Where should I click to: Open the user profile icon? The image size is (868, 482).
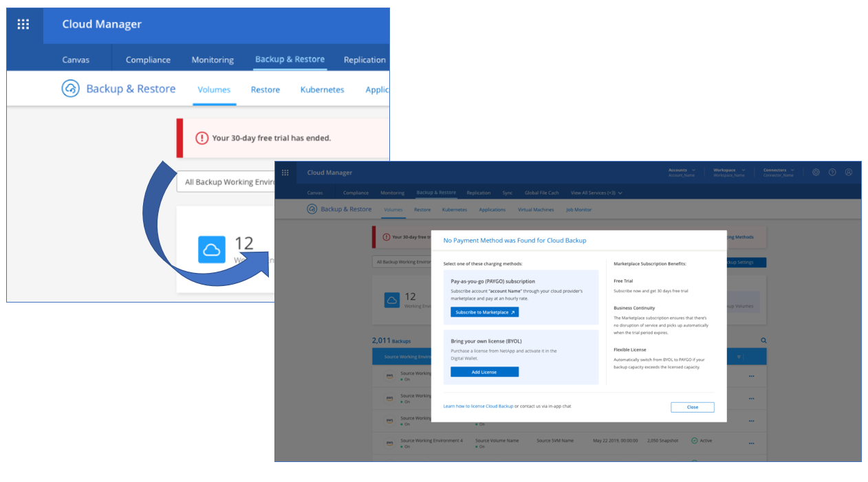(x=849, y=173)
